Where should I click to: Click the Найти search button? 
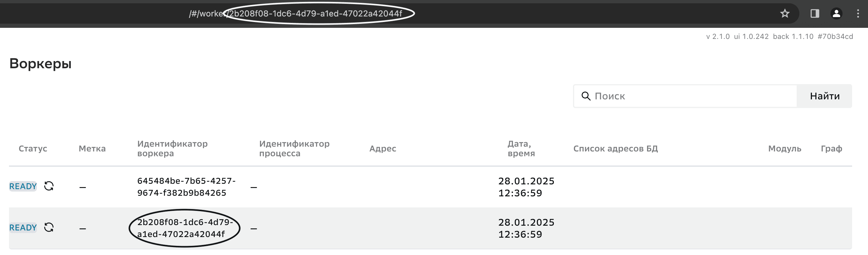825,96
